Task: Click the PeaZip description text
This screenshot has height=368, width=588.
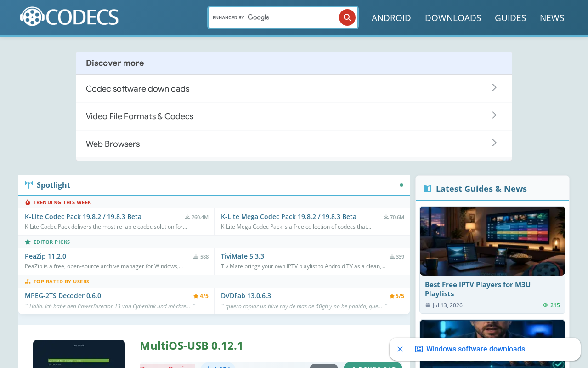Action: 104,266
